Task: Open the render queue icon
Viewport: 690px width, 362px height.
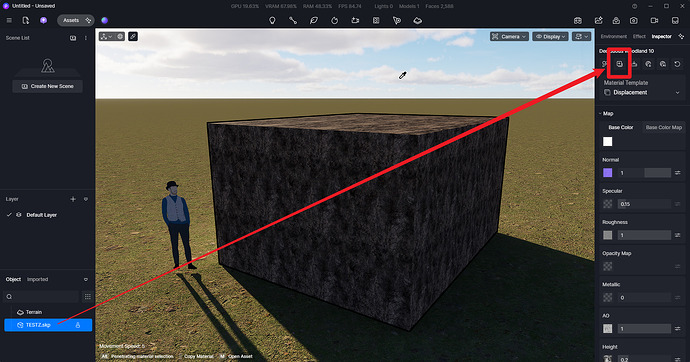Action: pyautogui.click(x=675, y=20)
